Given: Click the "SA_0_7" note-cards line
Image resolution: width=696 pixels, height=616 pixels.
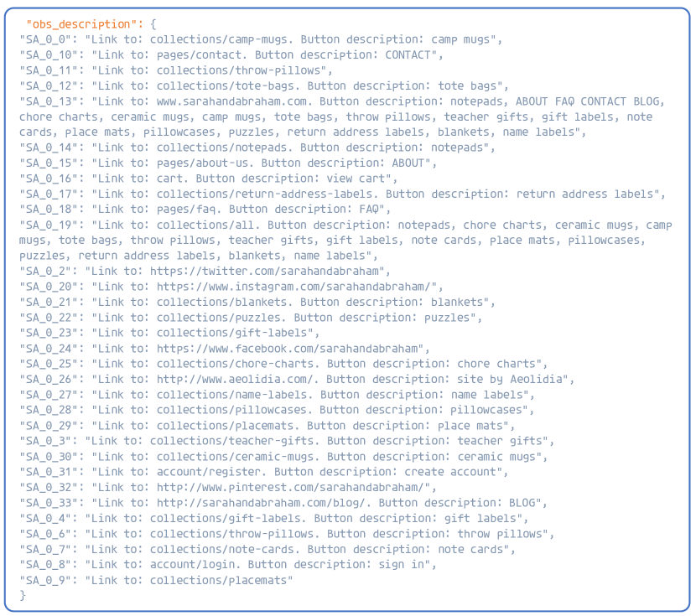Looking at the screenshot, I should 267,550.
